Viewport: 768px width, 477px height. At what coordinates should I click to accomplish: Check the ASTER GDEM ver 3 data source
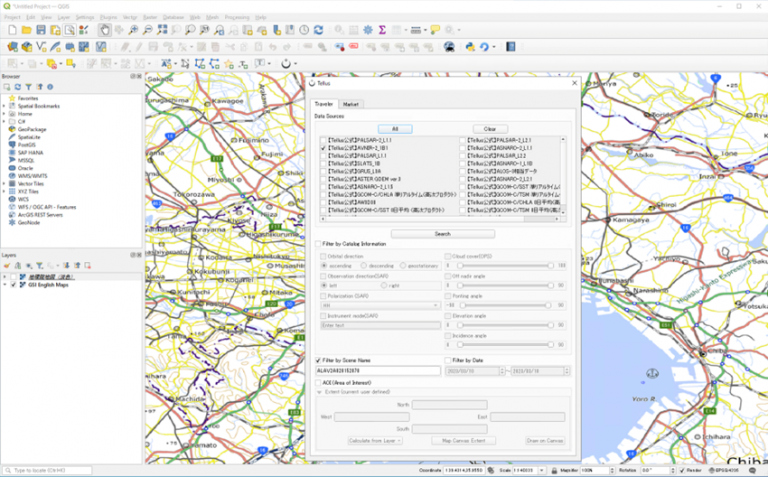(x=323, y=179)
